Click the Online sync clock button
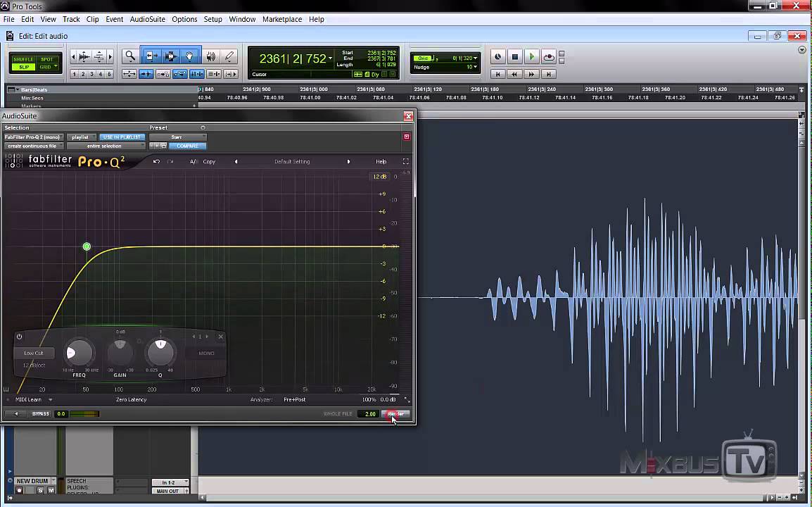 (497, 56)
